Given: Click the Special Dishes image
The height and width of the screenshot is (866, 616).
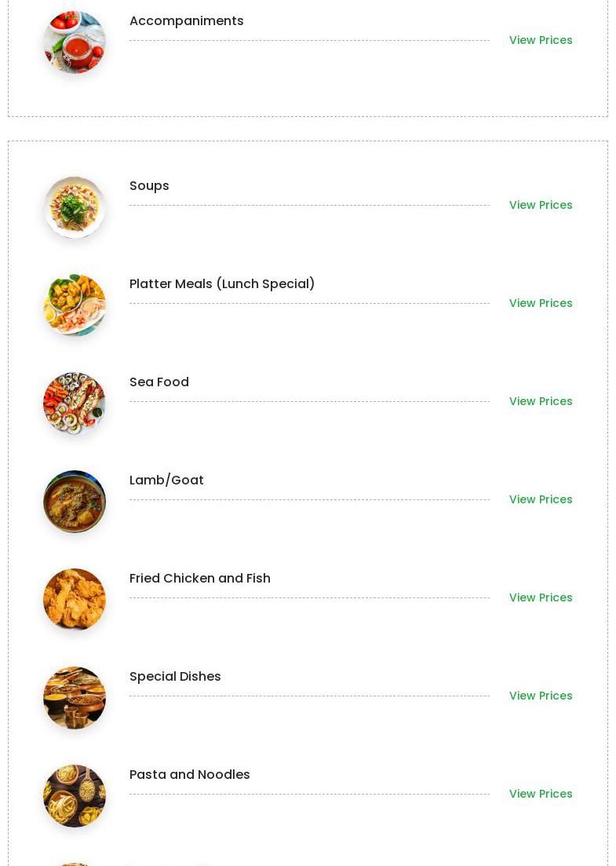Looking at the screenshot, I should coord(75,698).
